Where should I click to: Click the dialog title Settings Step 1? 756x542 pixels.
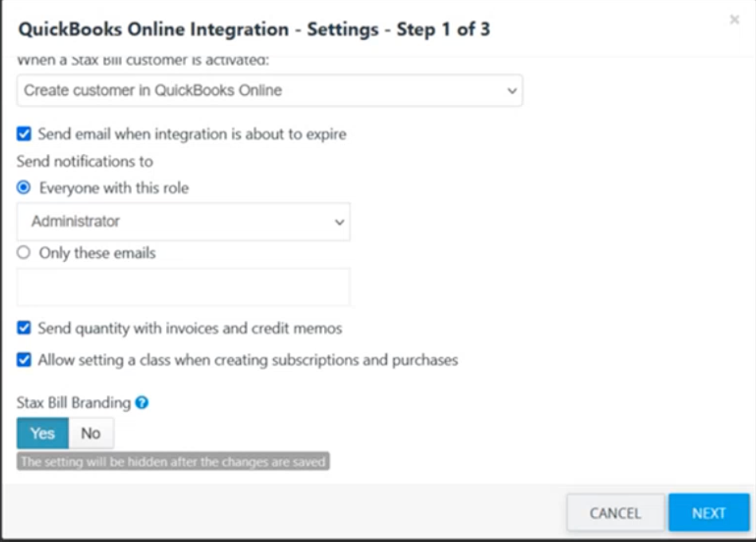click(x=254, y=29)
